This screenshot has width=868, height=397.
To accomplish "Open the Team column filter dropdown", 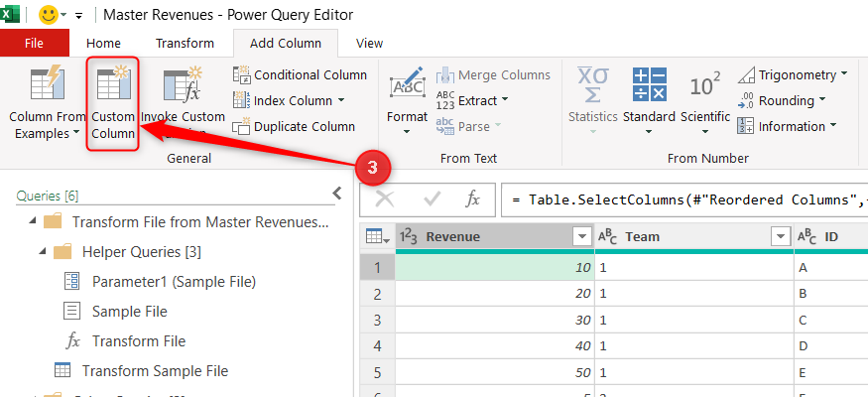I will point(781,237).
